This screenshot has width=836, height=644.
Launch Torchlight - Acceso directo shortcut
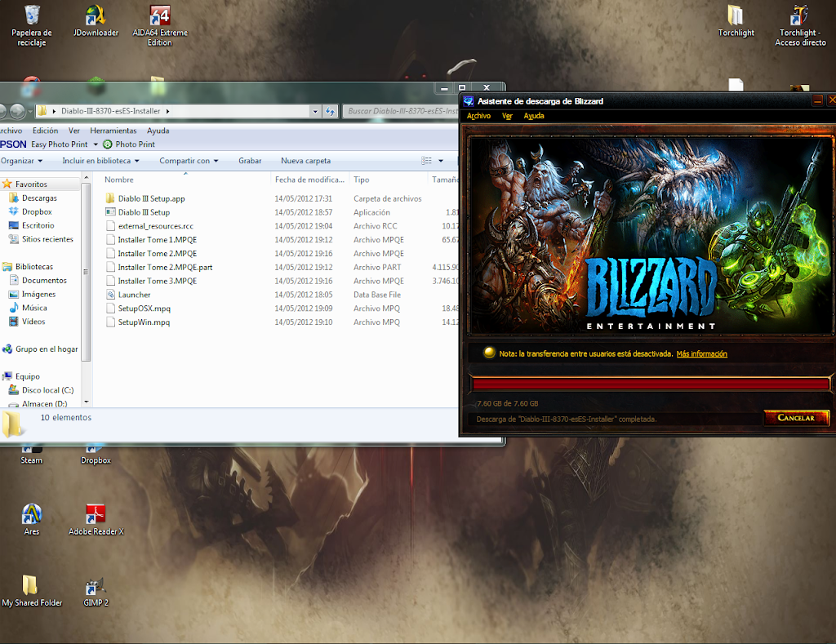pyautogui.click(x=800, y=25)
